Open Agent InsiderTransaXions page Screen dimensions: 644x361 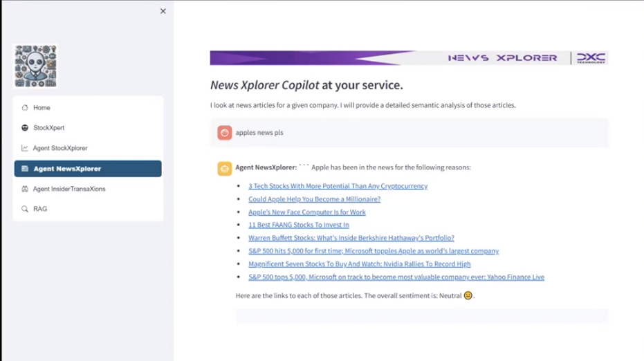(88, 189)
